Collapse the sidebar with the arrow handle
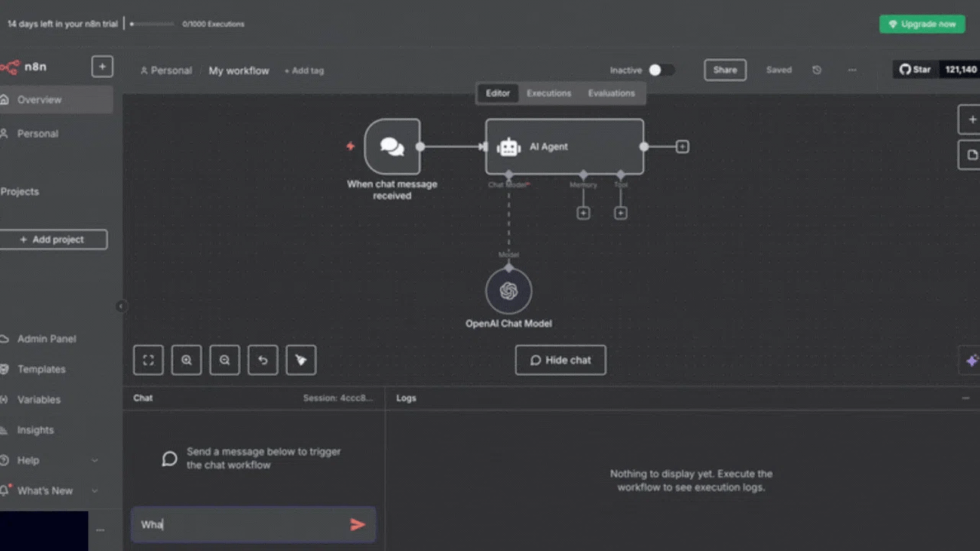The width and height of the screenshot is (980, 551). pyautogui.click(x=120, y=306)
